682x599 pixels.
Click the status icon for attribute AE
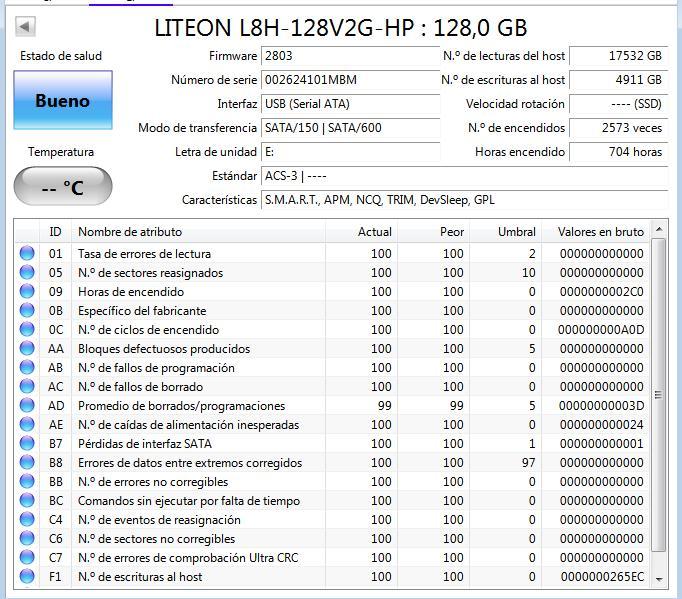(x=27, y=424)
